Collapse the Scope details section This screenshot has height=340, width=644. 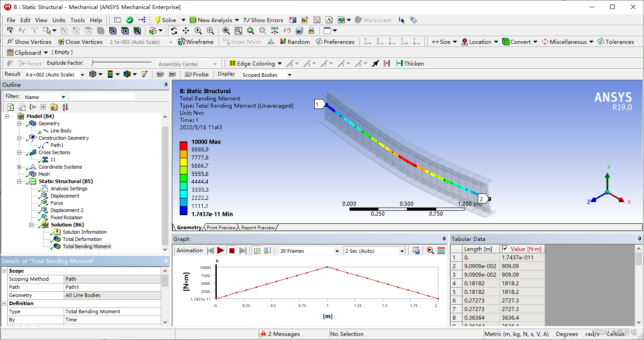(5, 271)
